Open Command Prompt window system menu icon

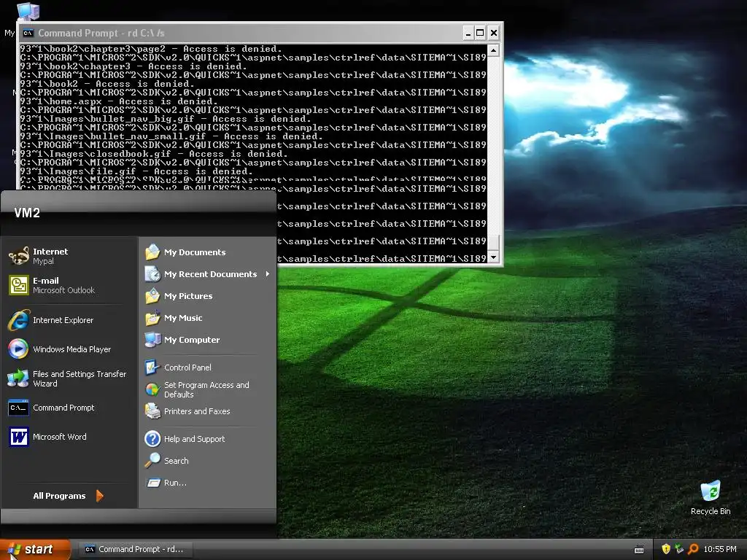point(28,33)
